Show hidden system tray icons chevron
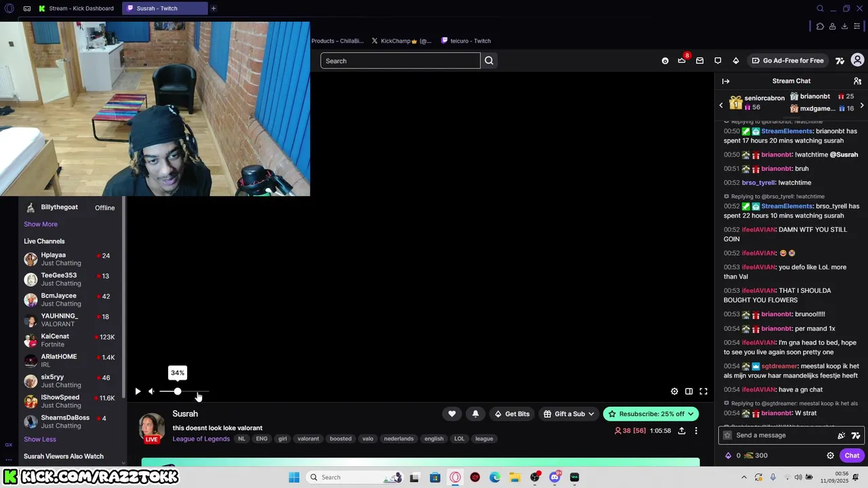868x488 pixels. coord(744,477)
